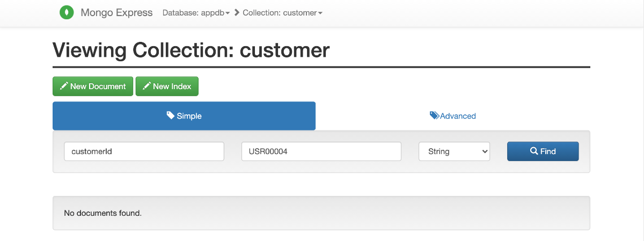This screenshot has height=241, width=644.
Task: Run the search with Find button
Action: point(543,151)
